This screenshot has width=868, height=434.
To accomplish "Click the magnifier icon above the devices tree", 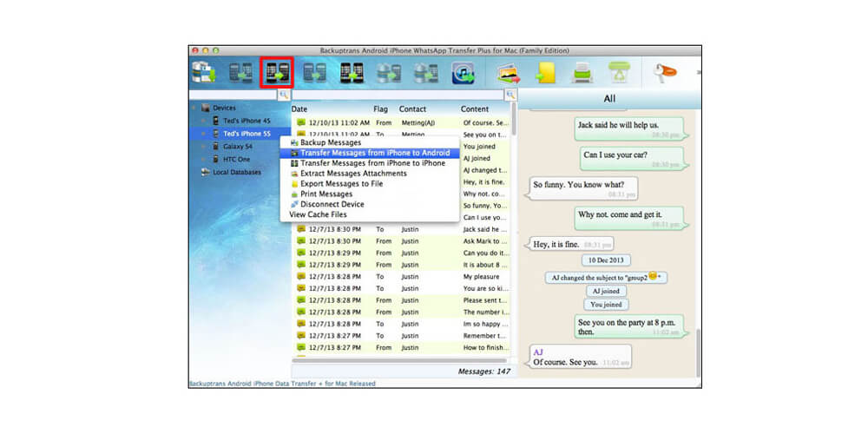I will [284, 95].
